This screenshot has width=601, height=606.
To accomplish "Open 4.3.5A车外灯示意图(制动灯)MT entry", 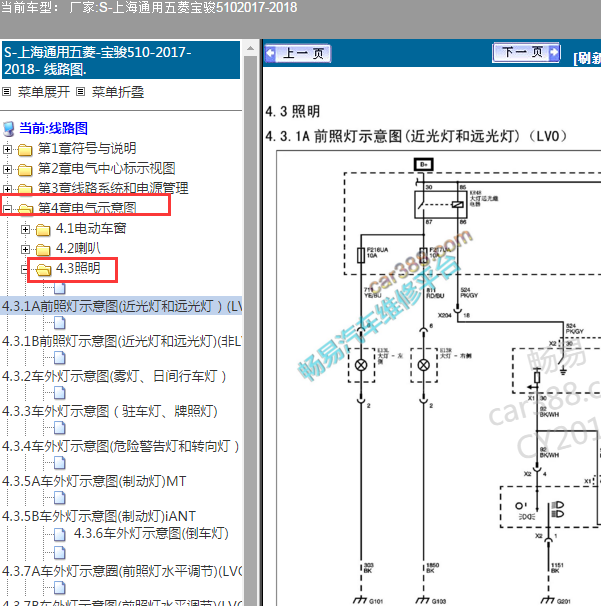I will point(94,481).
